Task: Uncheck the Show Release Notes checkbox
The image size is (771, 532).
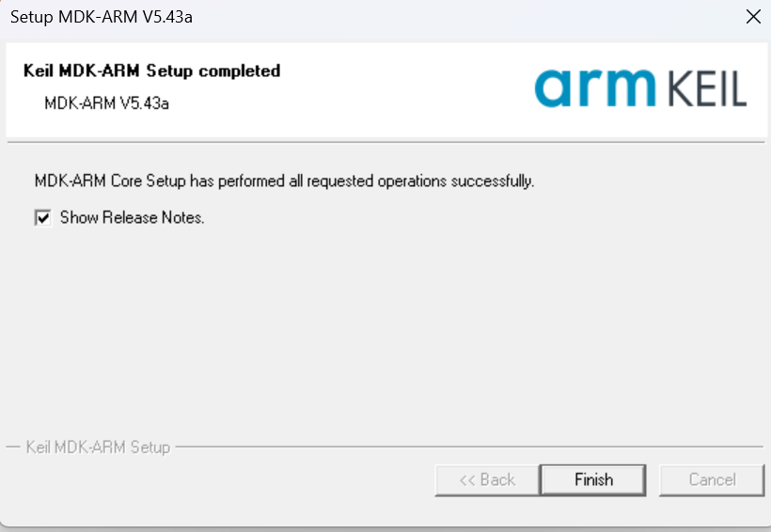Action: 42,217
